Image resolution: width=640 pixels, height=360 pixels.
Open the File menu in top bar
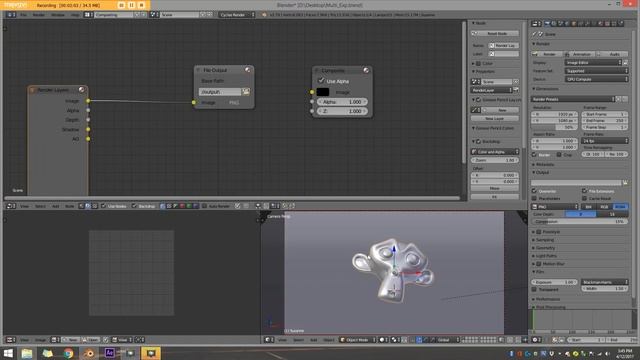[24, 15]
